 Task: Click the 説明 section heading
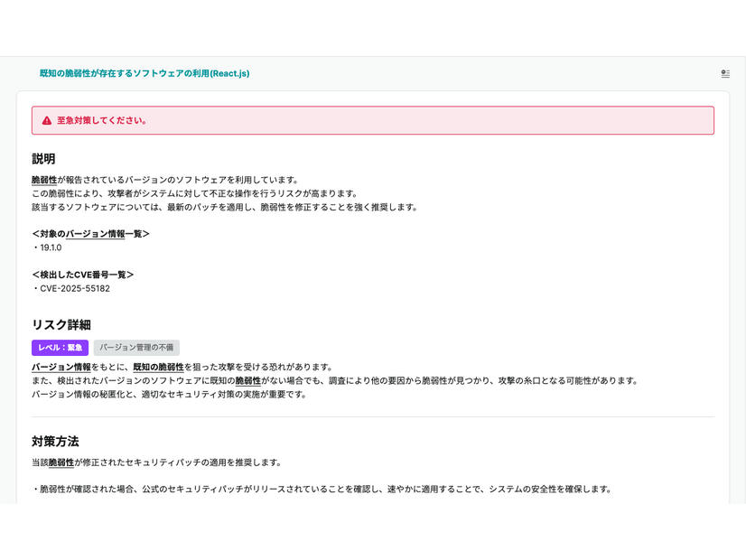pos(41,157)
